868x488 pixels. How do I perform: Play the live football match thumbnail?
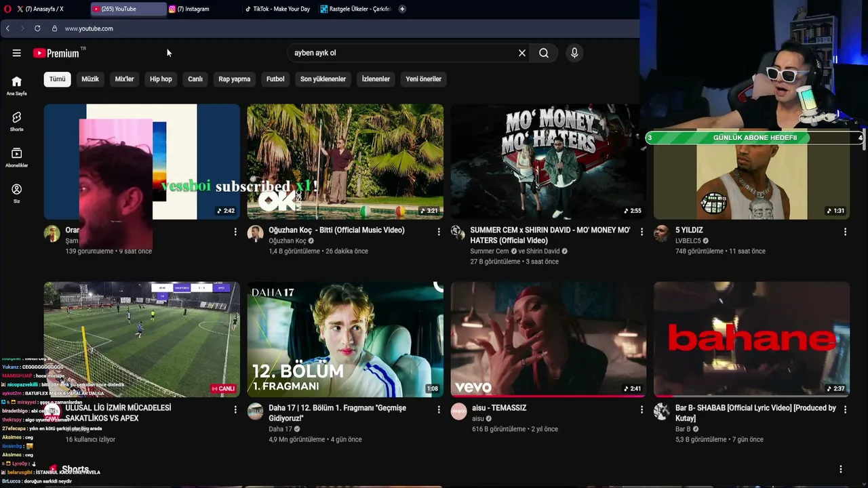pos(142,340)
